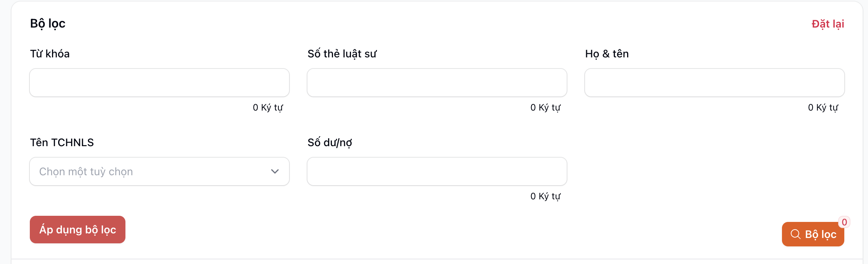This screenshot has width=868, height=264.
Task: Click the character counter under Từ khóa
Action: pyautogui.click(x=268, y=108)
